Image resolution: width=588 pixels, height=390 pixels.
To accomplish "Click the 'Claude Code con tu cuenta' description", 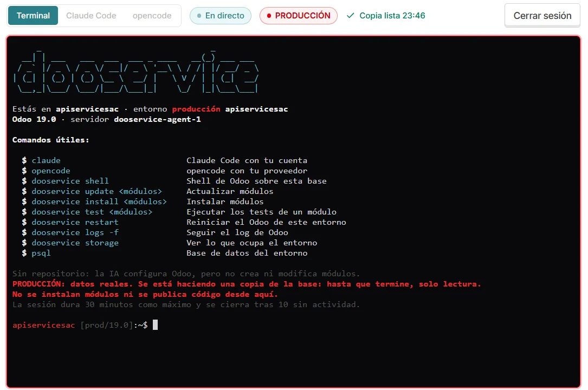I will tap(247, 160).
